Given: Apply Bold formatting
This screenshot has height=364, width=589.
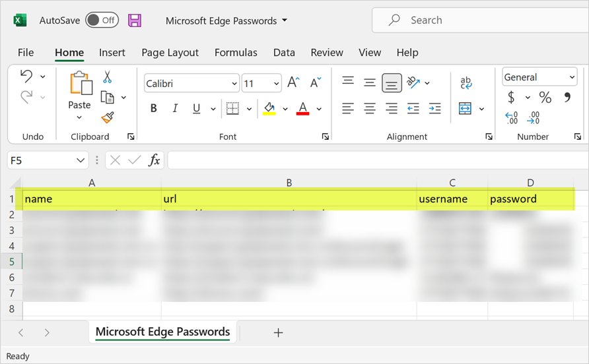Looking at the screenshot, I should [x=154, y=108].
